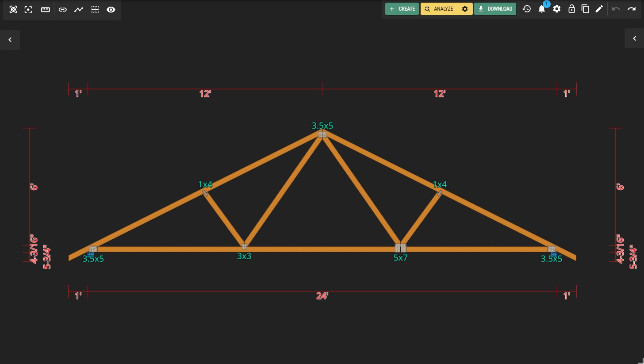Click the yellow ANALYZE button

[x=439, y=9]
